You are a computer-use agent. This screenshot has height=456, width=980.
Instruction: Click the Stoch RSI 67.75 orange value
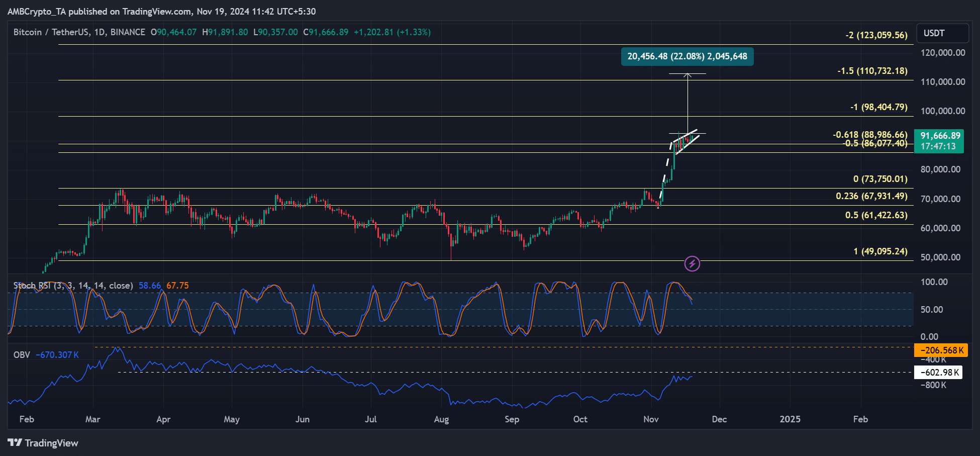(177, 286)
